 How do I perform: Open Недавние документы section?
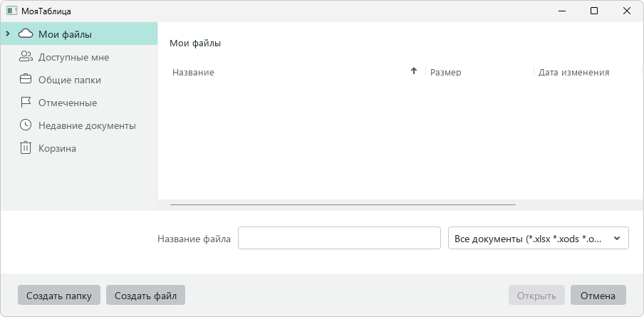click(87, 125)
